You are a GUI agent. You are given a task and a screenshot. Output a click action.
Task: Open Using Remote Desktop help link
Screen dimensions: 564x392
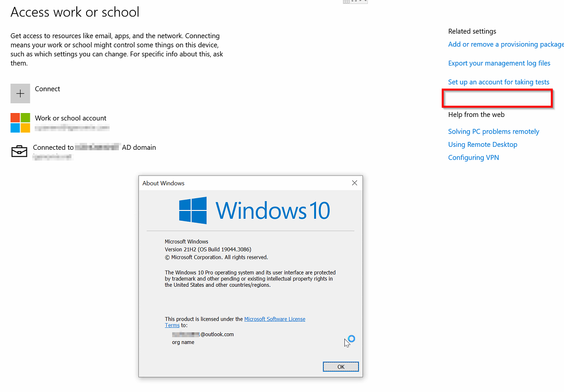tap(482, 144)
